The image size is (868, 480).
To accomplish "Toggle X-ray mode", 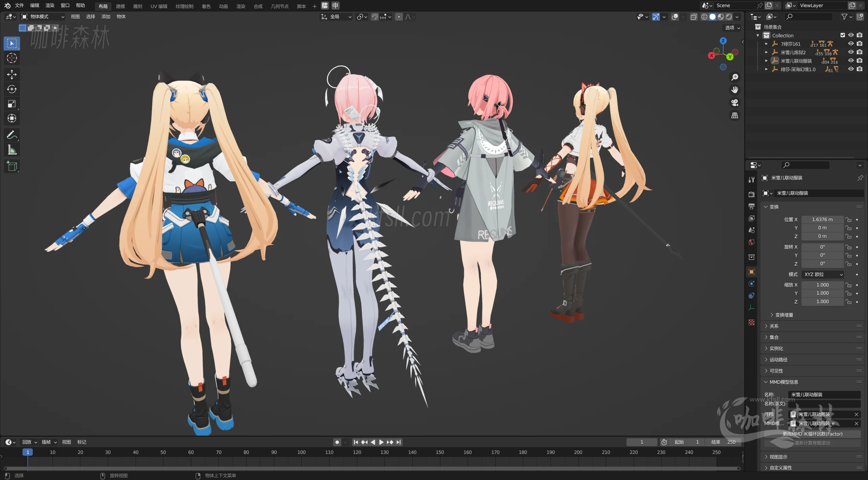I will (x=694, y=17).
